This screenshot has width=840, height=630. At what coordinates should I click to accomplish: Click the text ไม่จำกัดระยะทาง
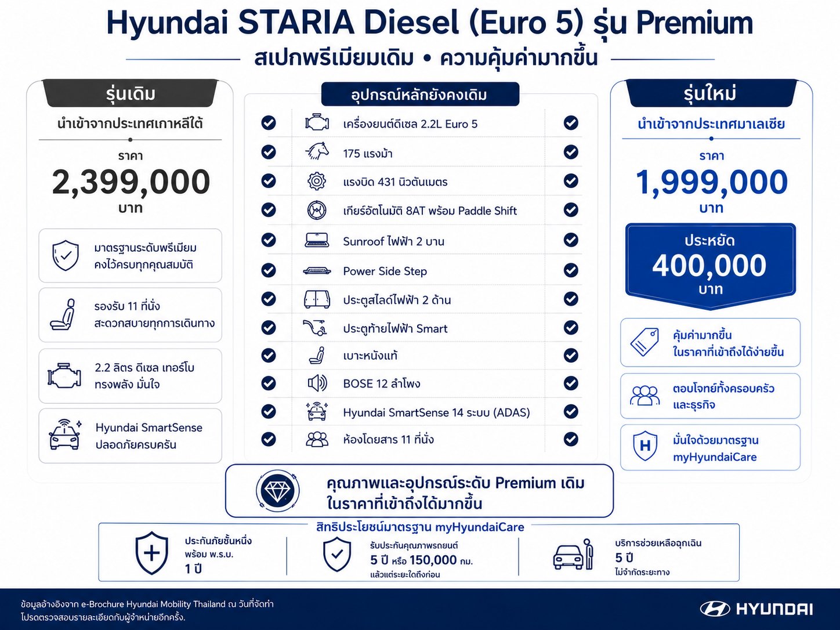point(642,572)
